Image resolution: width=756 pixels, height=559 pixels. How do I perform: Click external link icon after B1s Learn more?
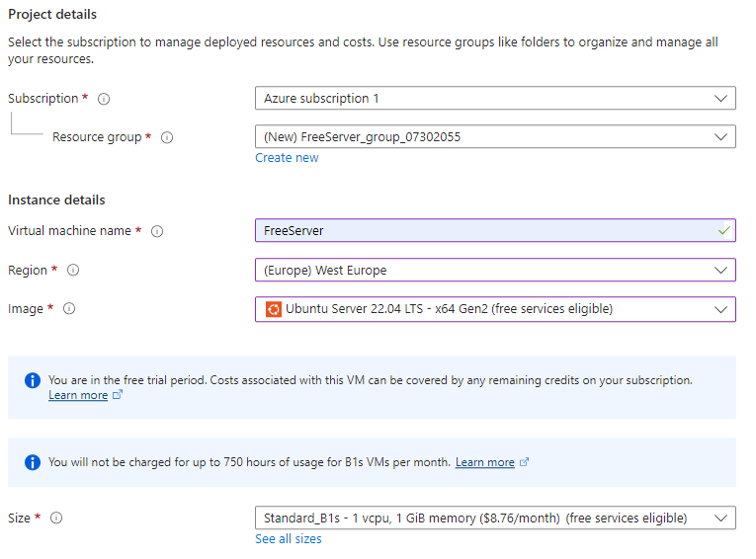click(524, 461)
